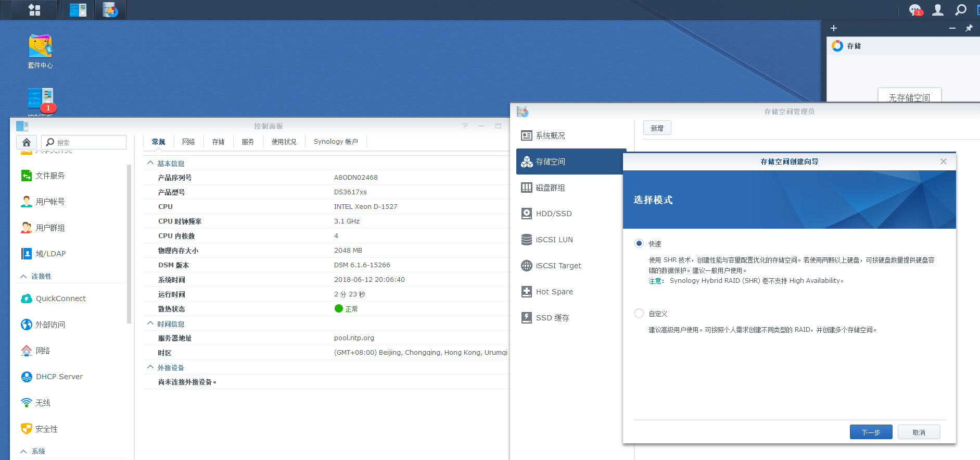The height and width of the screenshot is (460, 980).
Task: Collapse the 基本信息 section
Action: click(150, 163)
